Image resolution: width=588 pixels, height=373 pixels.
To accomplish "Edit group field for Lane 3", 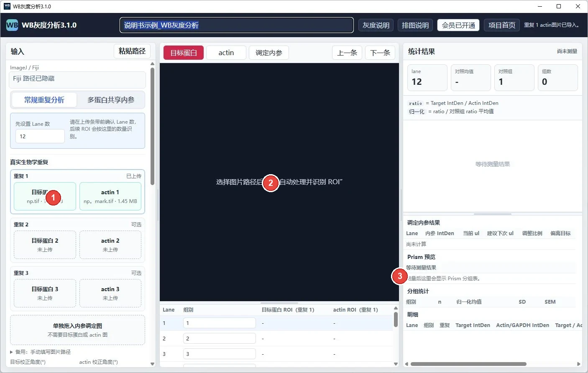I will (219, 354).
